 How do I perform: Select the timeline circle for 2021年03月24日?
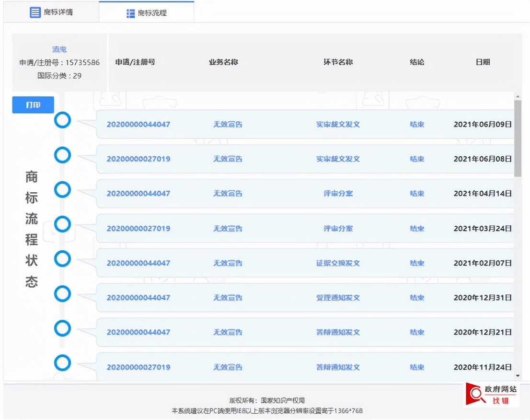tap(62, 224)
